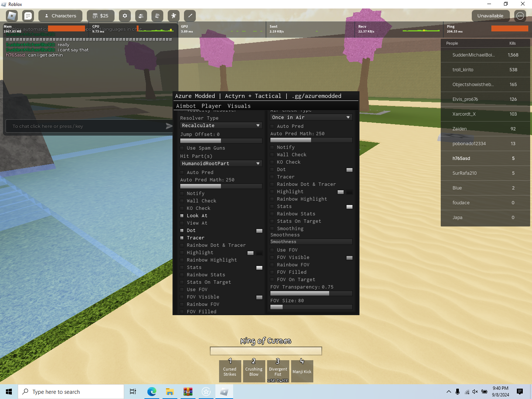This screenshot has height=399, width=532.
Task: Open the notes/scroll icon in top bar
Action: (x=157, y=16)
